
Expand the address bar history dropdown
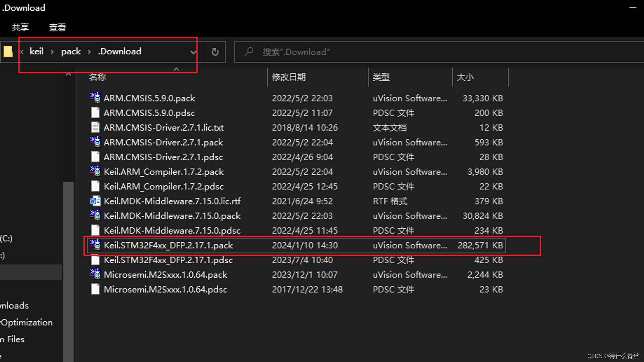193,52
